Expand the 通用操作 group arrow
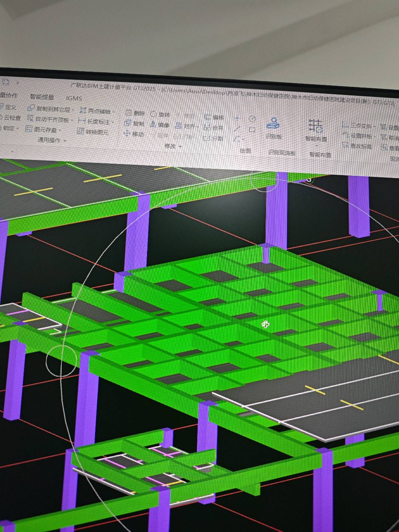The height and width of the screenshot is (532, 399). pyautogui.click(x=65, y=141)
